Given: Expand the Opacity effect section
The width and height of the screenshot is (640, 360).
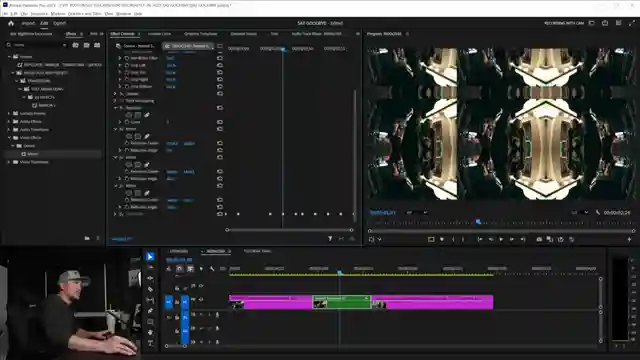Looking at the screenshot, I should pos(116,94).
